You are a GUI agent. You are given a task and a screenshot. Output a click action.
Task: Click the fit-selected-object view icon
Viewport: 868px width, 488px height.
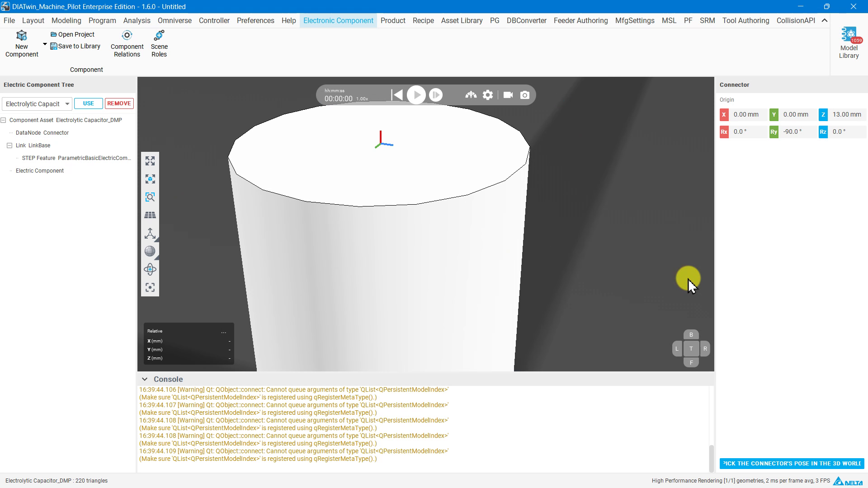[150, 179]
